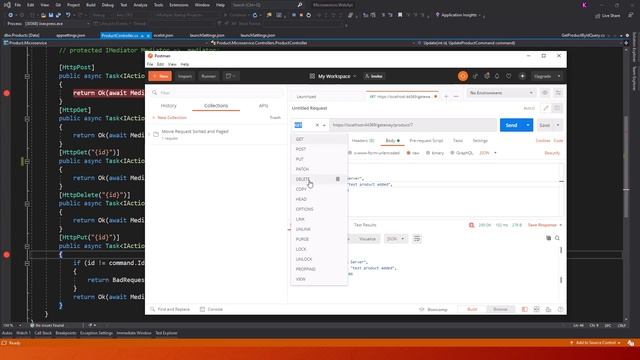
Task: Choose DELETE from the method dropdown
Action: pyautogui.click(x=319, y=179)
